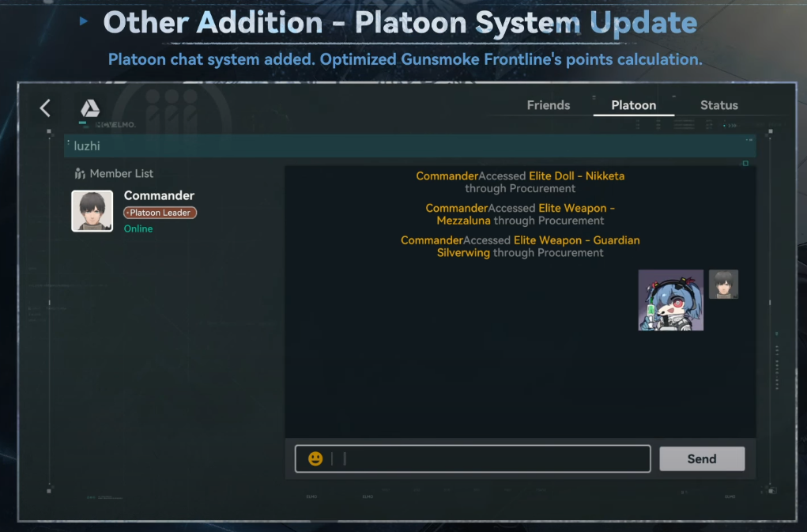The width and height of the screenshot is (807, 532).
Task: Focus the chat message input field
Action: pyautogui.click(x=473, y=458)
